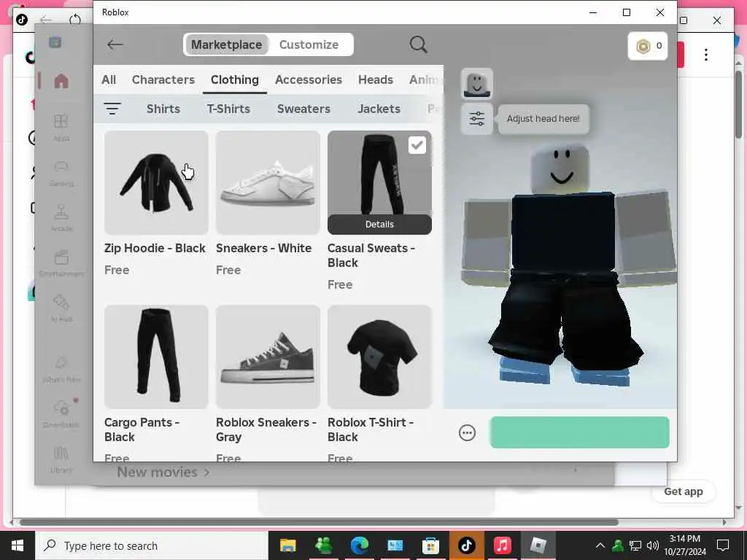This screenshot has height=560, width=747.
Task: Filter by T-Shirts subcategory
Action: click(228, 109)
